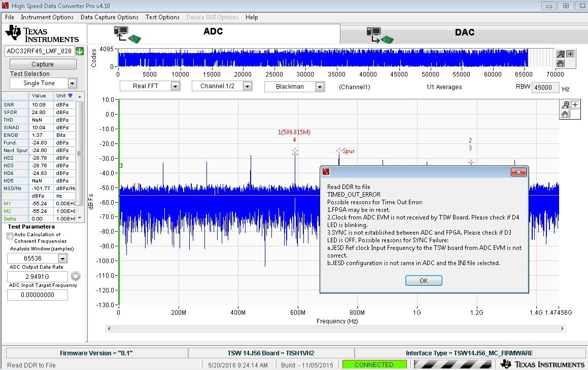This screenshot has width=588, height=370.
Task: Click Firmware Version status text
Action: tap(96, 353)
